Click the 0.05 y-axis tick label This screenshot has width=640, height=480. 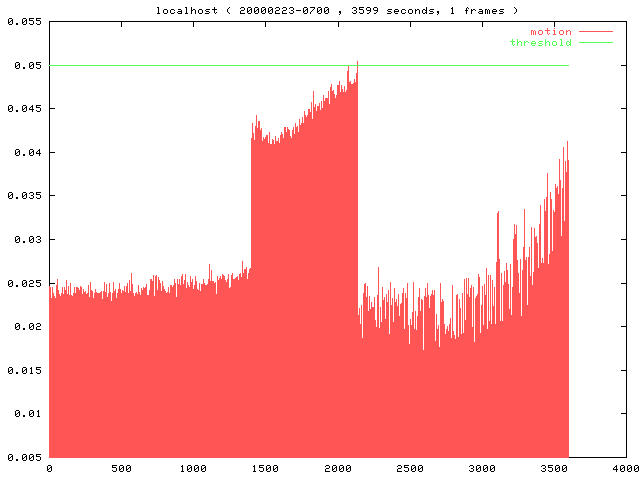pyautogui.click(x=26, y=66)
